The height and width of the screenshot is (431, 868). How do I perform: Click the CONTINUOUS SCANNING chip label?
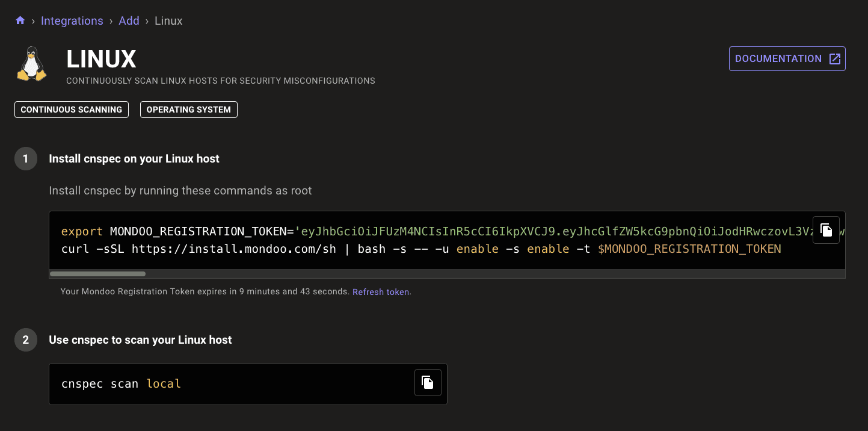click(x=71, y=110)
